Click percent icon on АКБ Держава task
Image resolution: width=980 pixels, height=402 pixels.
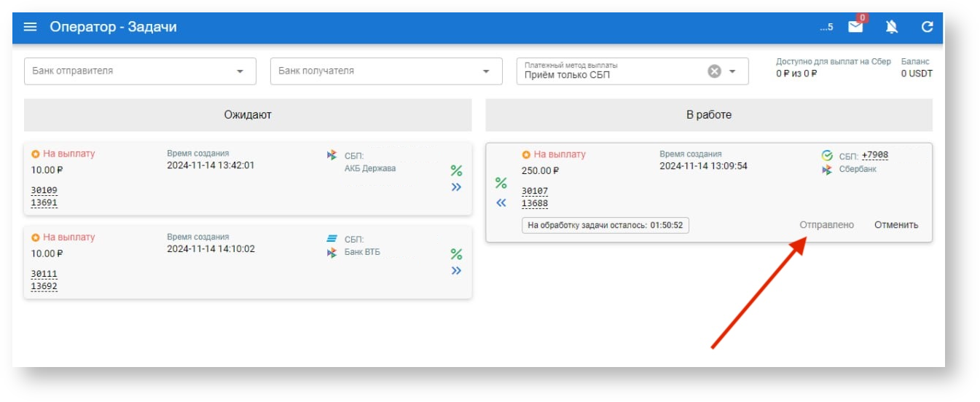coord(456,170)
